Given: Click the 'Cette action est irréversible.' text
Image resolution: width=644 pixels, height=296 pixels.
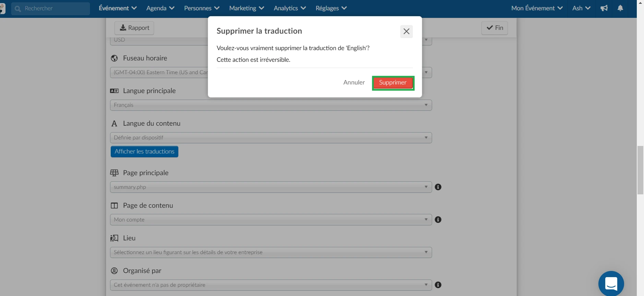Looking at the screenshot, I should (253, 60).
